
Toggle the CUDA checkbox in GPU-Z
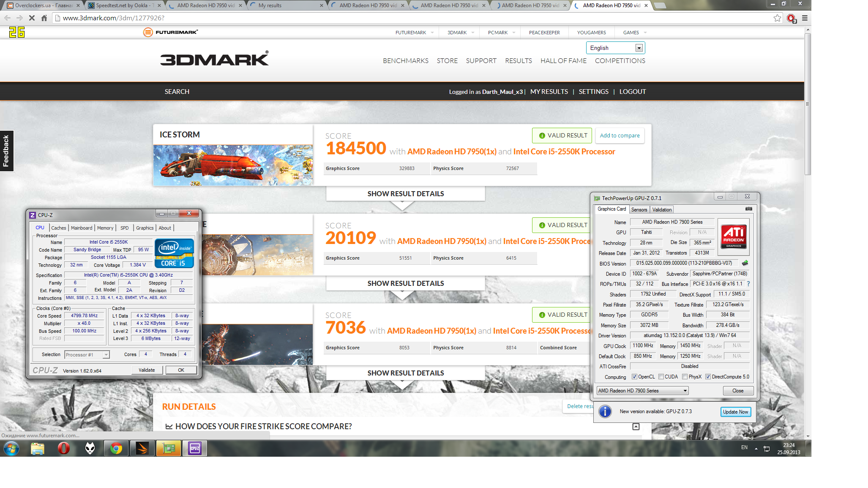click(x=661, y=377)
